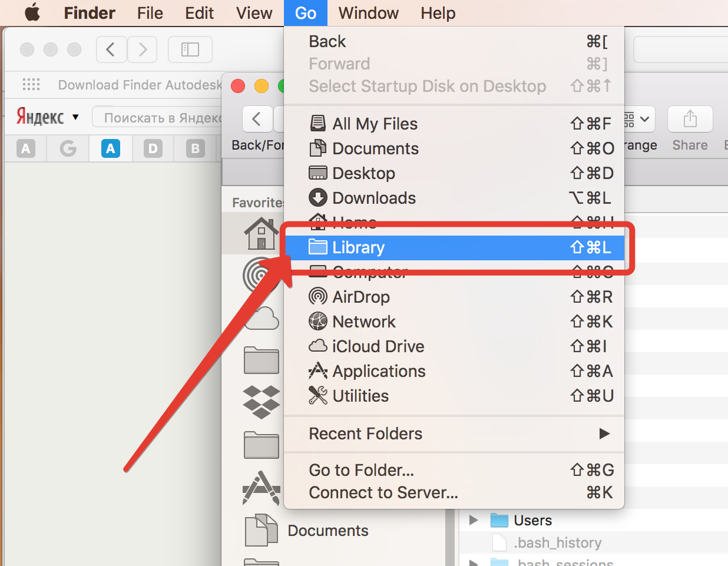This screenshot has height=566, width=728.
Task: Click Safari forward navigation button
Action: tap(142, 49)
